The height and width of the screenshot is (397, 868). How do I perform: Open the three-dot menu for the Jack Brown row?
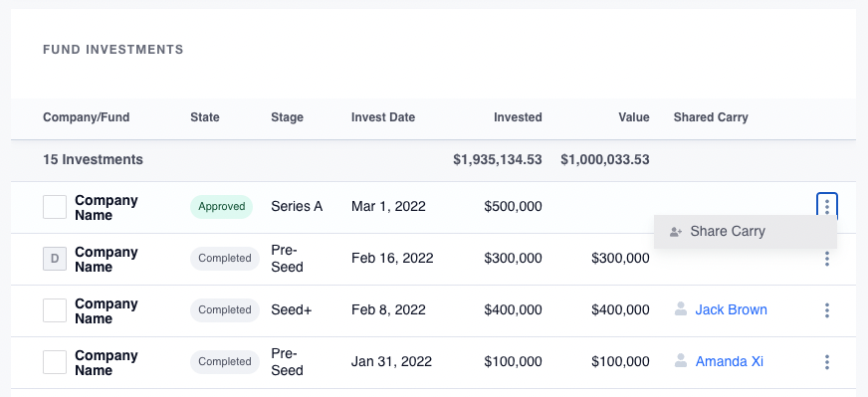(x=826, y=310)
